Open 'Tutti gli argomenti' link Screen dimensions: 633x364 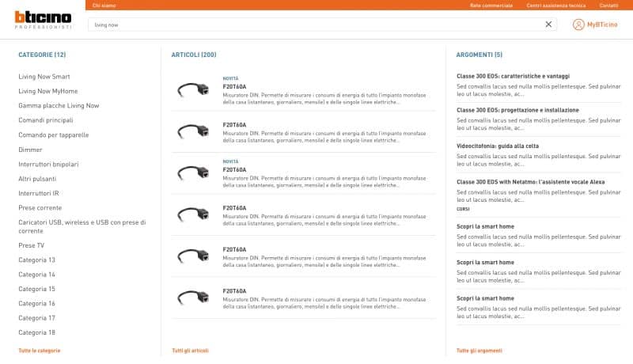[x=479, y=351]
